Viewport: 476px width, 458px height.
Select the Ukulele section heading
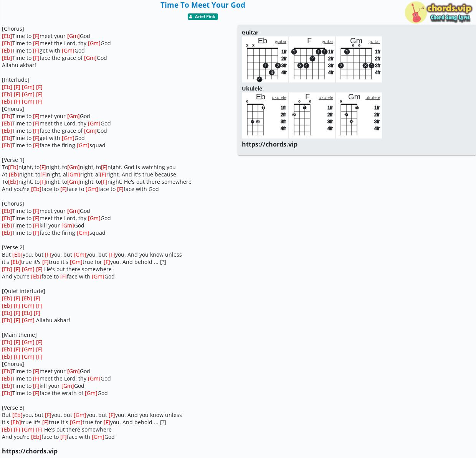coord(252,89)
